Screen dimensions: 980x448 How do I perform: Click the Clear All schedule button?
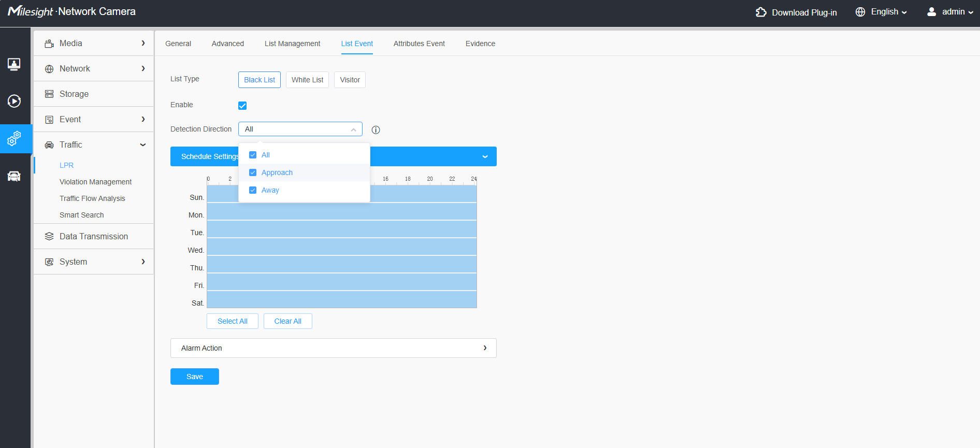point(288,321)
